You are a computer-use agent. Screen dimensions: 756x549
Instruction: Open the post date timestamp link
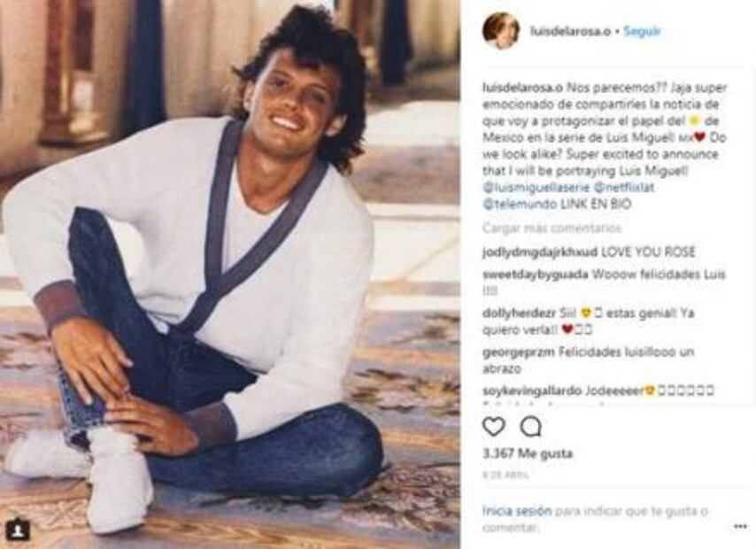(506, 476)
